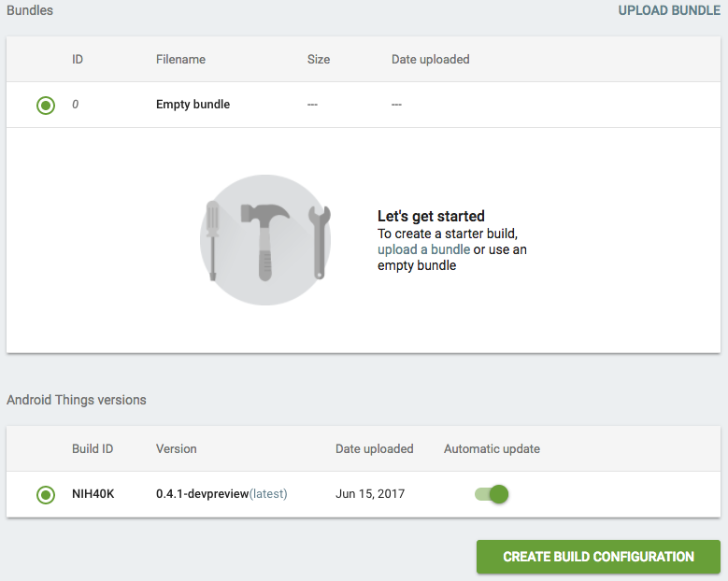728x581 pixels.
Task: Click the 0.4.1-devpreview version text
Action: tap(202, 494)
